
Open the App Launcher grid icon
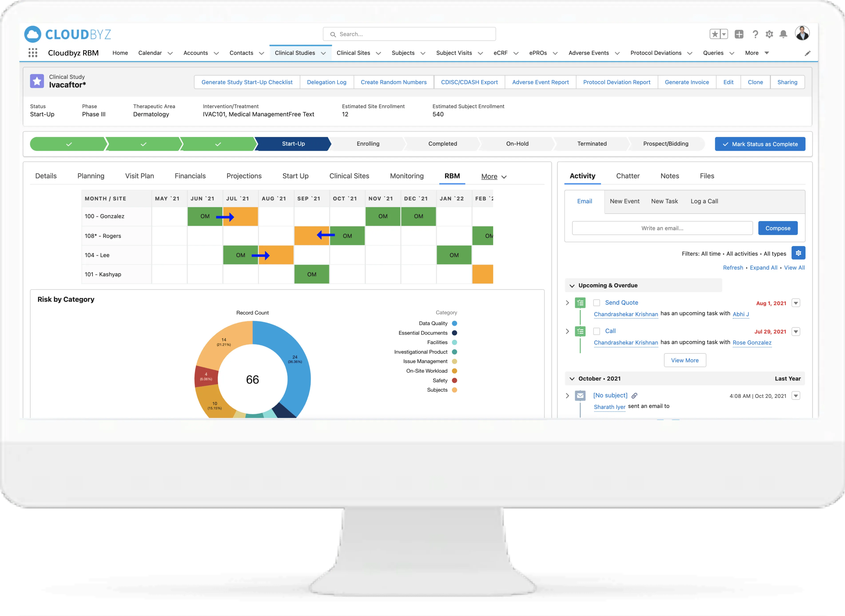pos(33,53)
